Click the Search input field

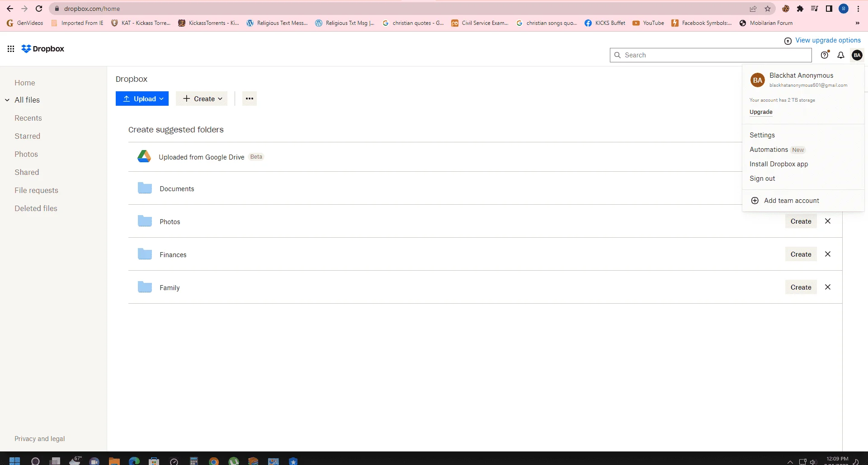click(711, 55)
